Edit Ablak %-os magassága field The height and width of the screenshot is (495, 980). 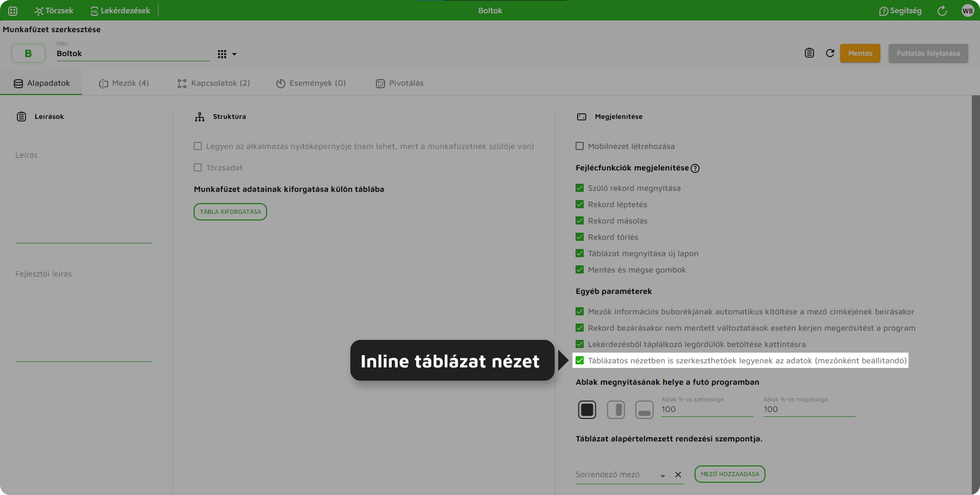pos(809,409)
